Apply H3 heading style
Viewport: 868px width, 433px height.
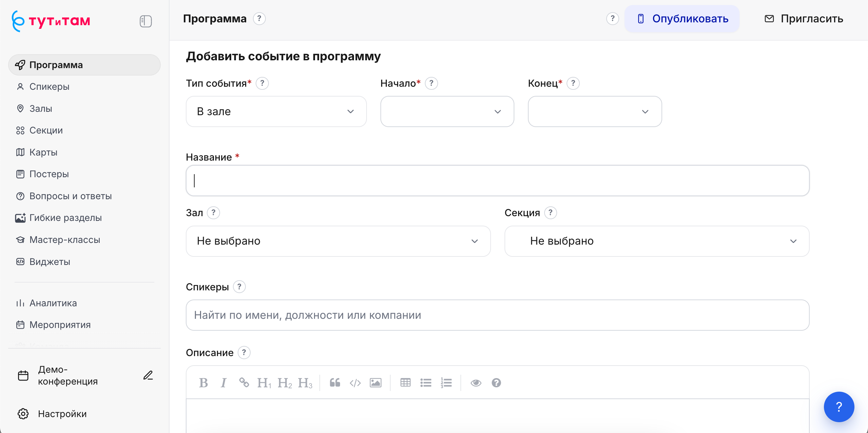pyautogui.click(x=305, y=383)
